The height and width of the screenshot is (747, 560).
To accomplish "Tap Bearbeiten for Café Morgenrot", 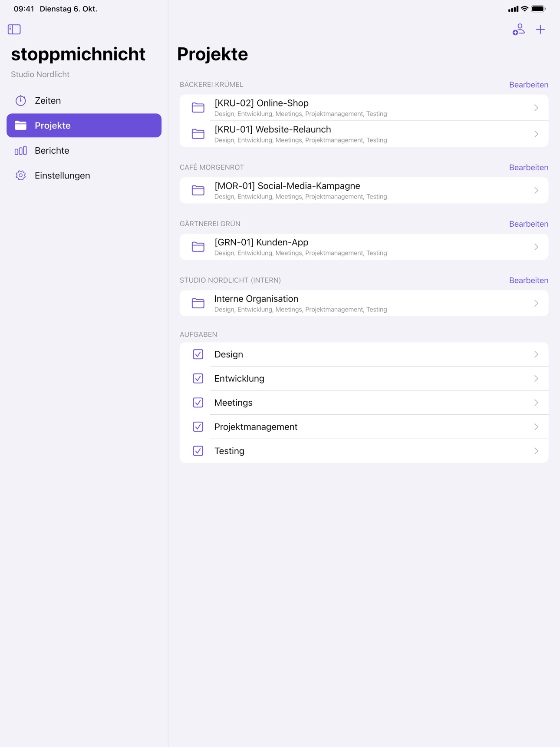I will pyautogui.click(x=528, y=168).
